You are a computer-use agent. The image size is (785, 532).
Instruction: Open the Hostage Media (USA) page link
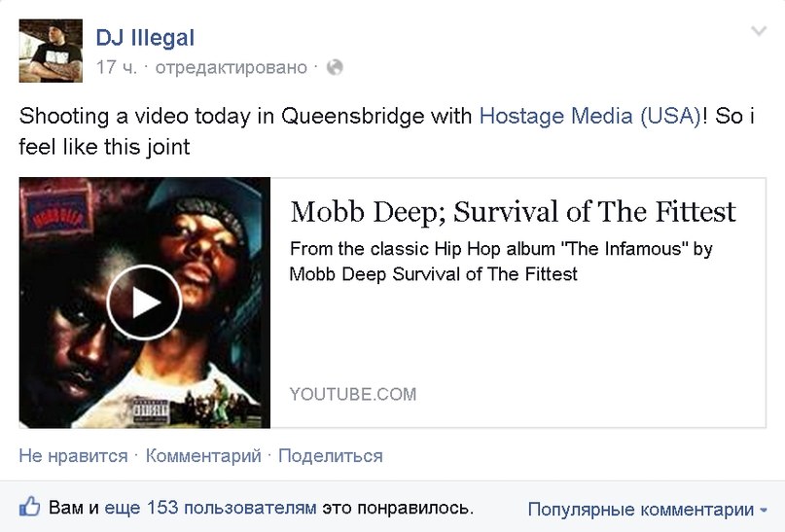[590, 116]
